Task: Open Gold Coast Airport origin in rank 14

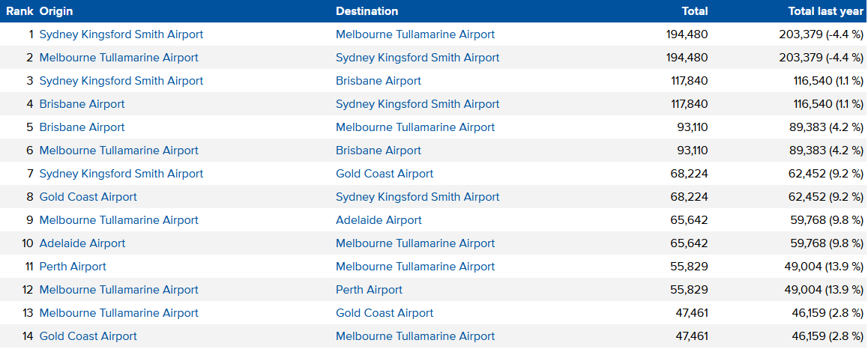Action: point(88,336)
